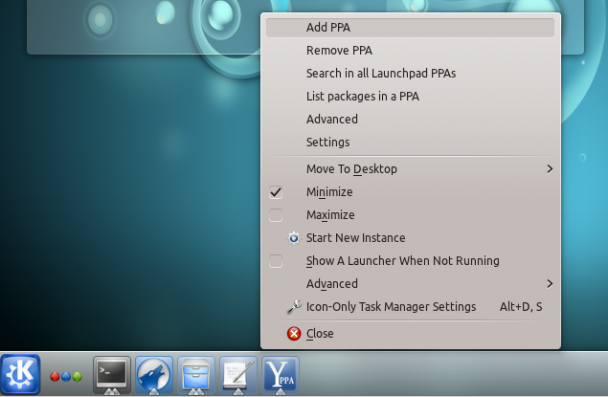Screen dimensions: 608x397
Task: Open Settings from the context menu
Action: 410,142
